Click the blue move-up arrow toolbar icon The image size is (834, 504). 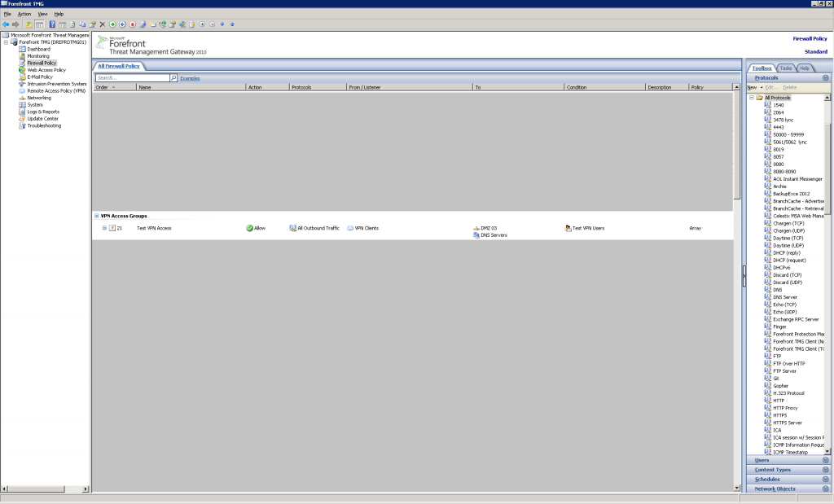point(232,24)
